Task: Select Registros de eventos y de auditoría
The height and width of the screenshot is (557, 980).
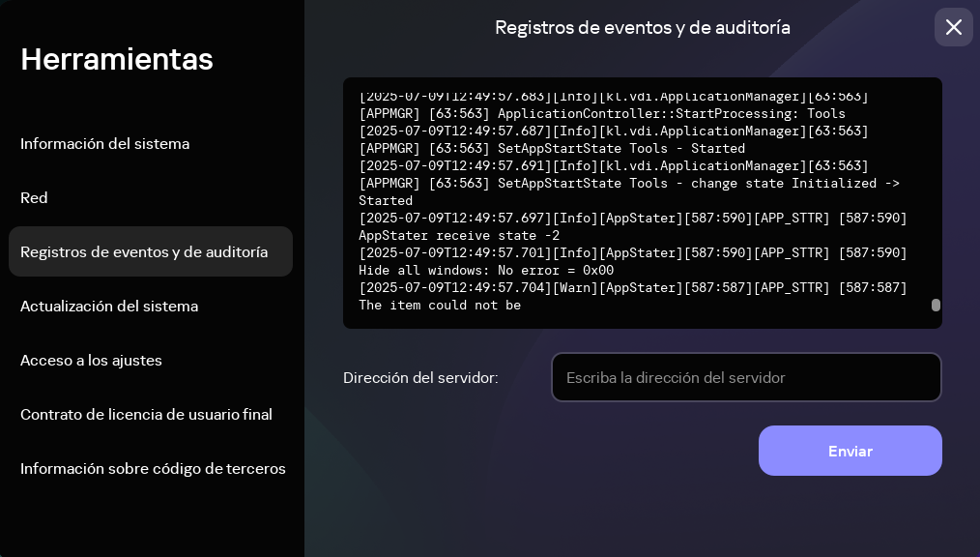Action: click(145, 251)
